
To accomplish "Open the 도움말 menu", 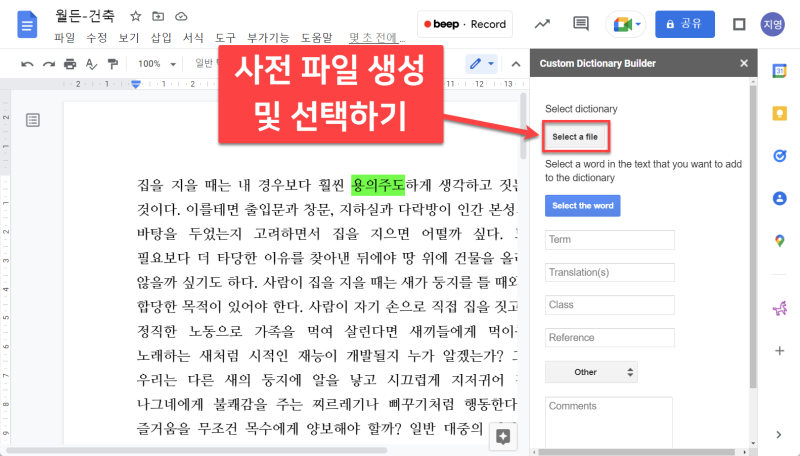I will [316, 38].
